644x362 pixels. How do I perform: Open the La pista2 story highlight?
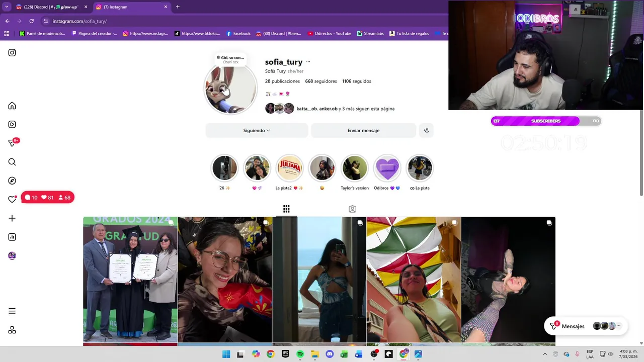tap(289, 168)
